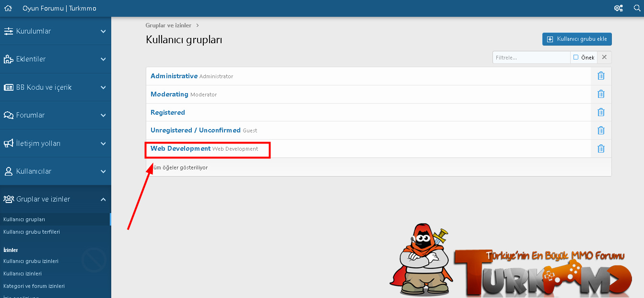Screen dimensions: 644x298
Task: Remove Unregistered / Unconfirmed group via trash
Action: point(601,131)
